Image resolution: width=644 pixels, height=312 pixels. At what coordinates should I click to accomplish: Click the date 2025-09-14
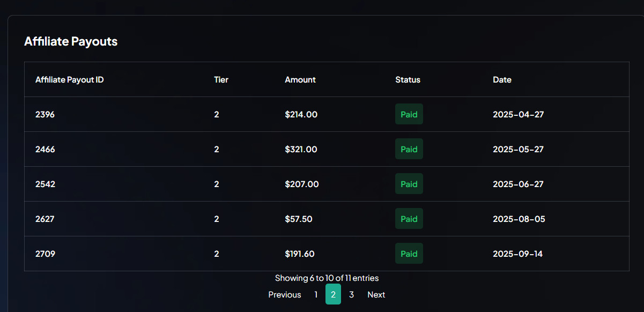click(517, 254)
